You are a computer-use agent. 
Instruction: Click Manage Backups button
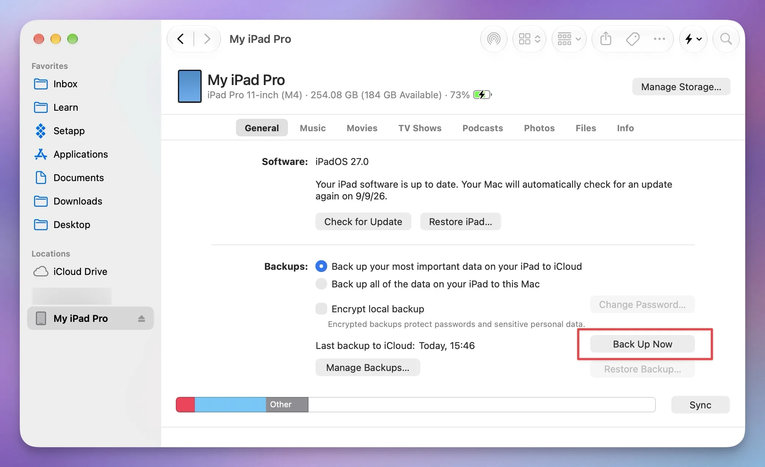pyautogui.click(x=367, y=367)
